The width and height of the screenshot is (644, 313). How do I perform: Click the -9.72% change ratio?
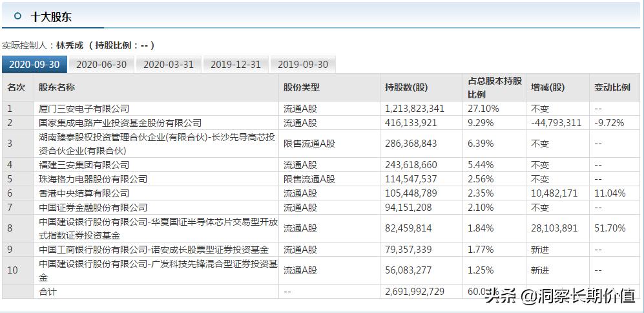pos(609,123)
